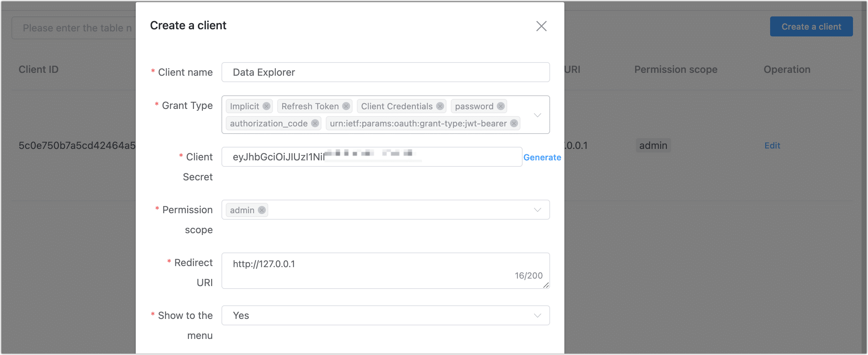The image size is (868, 355).
Task: Remove the admin permission scope tag
Action: (262, 210)
